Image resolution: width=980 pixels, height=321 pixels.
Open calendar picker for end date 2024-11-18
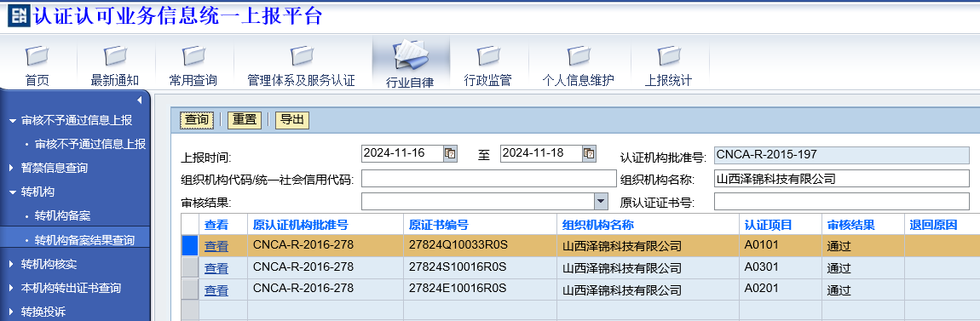coord(589,153)
